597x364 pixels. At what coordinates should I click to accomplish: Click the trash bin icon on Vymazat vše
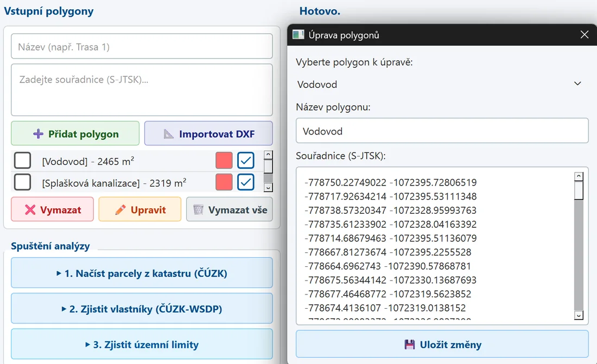tap(198, 209)
